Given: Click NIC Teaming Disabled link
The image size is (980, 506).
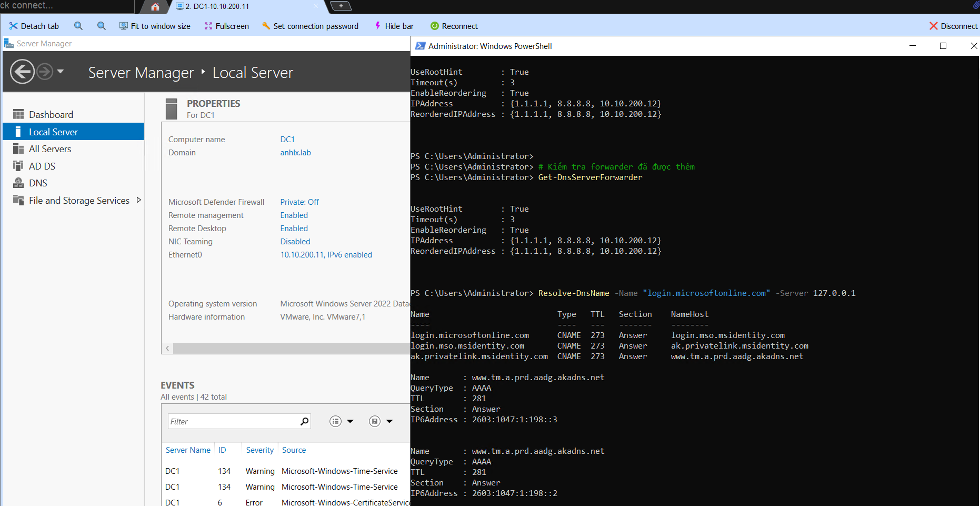Looking at the screenshot, I should tap(295, 242).
